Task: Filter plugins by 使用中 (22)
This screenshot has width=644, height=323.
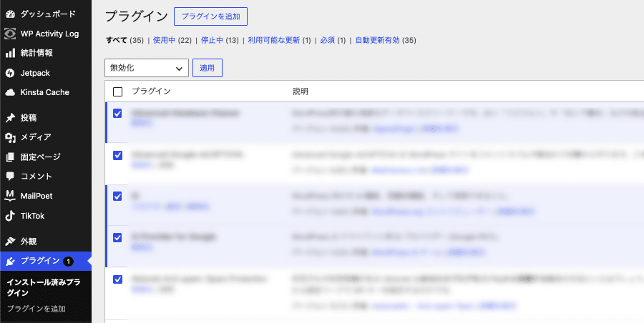Action: [x=172, y=40]
